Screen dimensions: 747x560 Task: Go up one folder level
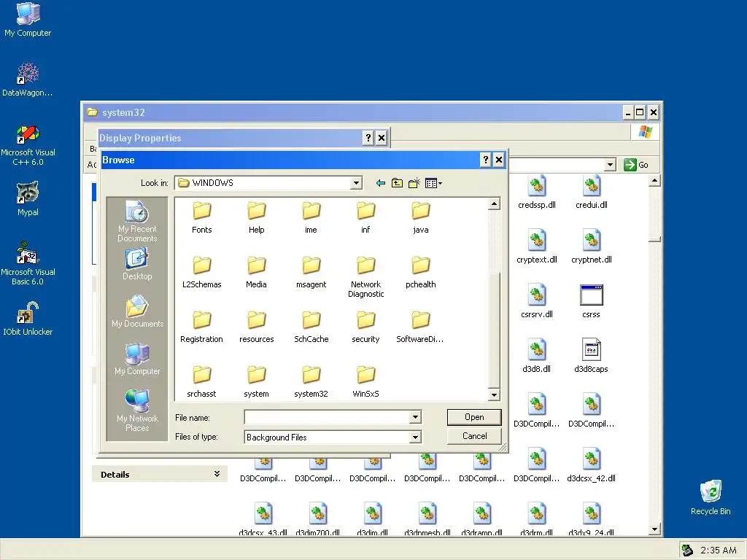click(x=397, y=183)
